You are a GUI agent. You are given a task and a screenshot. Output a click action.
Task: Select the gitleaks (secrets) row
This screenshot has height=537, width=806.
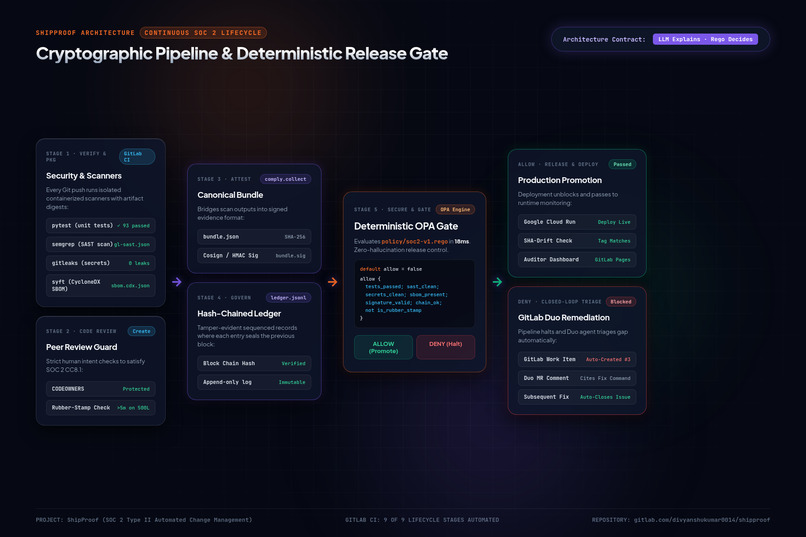[x=101, y=263]
